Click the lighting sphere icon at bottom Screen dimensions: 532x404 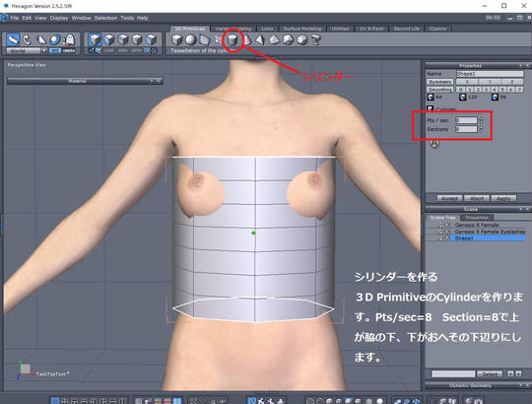[x=379, y=401]
